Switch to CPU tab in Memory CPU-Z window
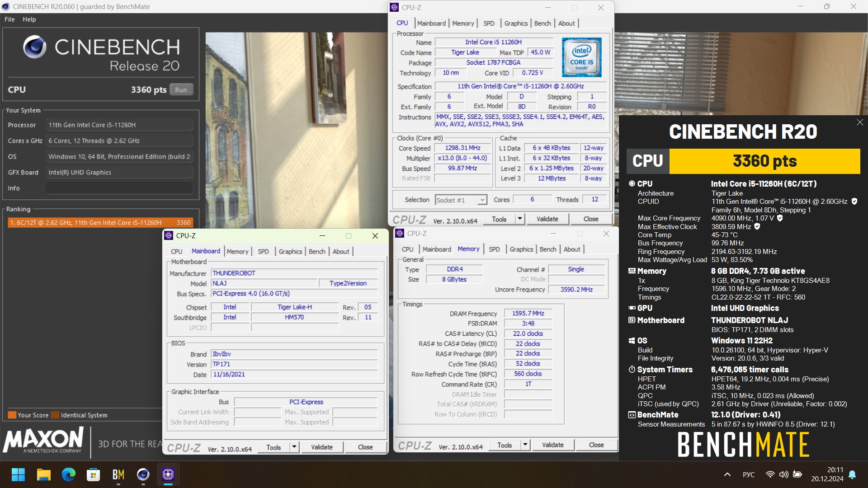This screenshot has height=488, width=868. click(407, 249)
